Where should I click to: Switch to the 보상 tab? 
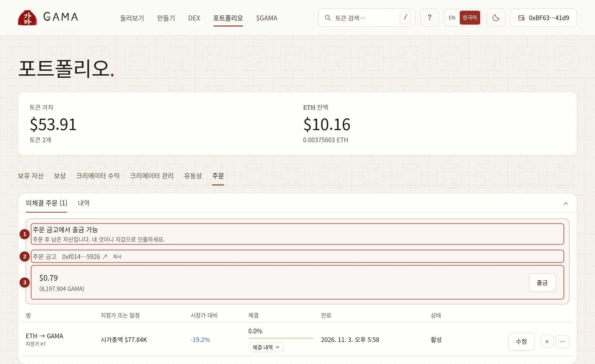[60, 176]
